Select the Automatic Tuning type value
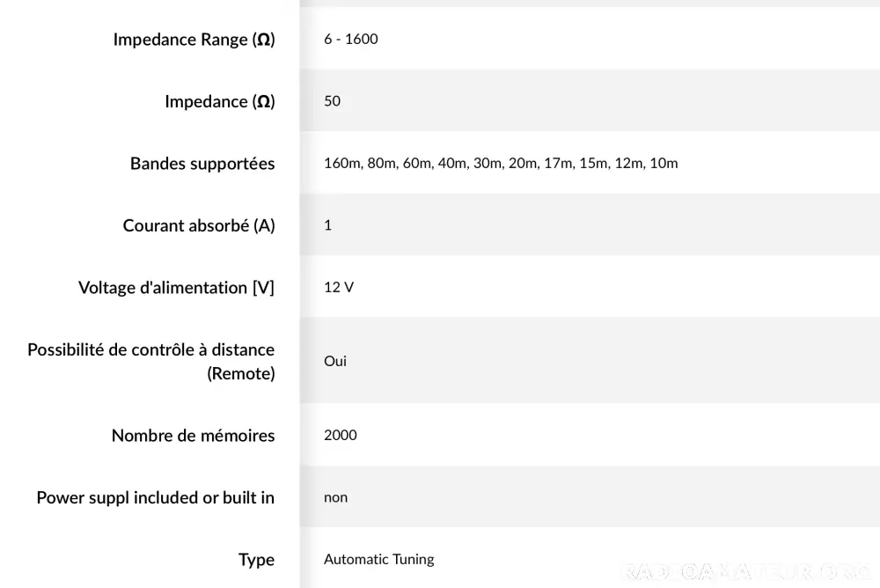 point(378,559)
